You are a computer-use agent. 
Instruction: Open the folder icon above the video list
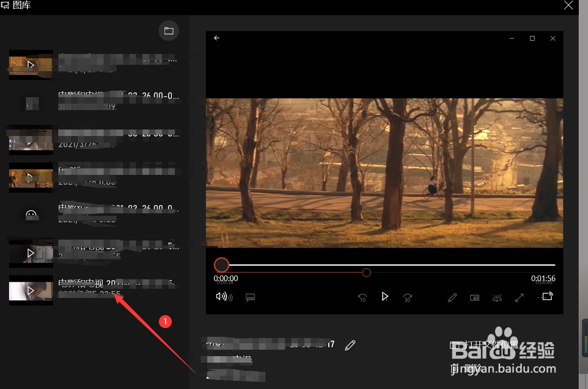point(169,31)
